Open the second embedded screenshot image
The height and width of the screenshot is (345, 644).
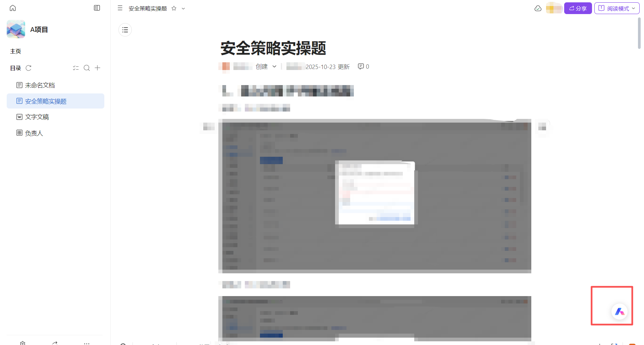click(375, 319)
